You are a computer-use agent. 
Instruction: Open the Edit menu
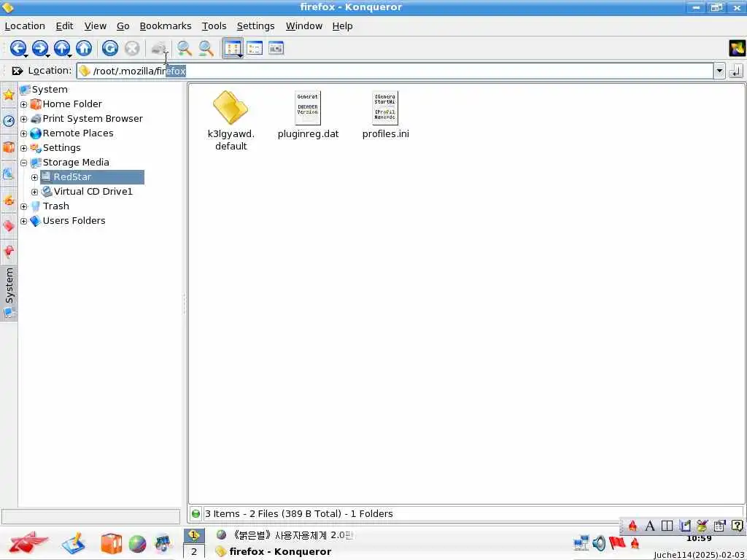[64, 26]
